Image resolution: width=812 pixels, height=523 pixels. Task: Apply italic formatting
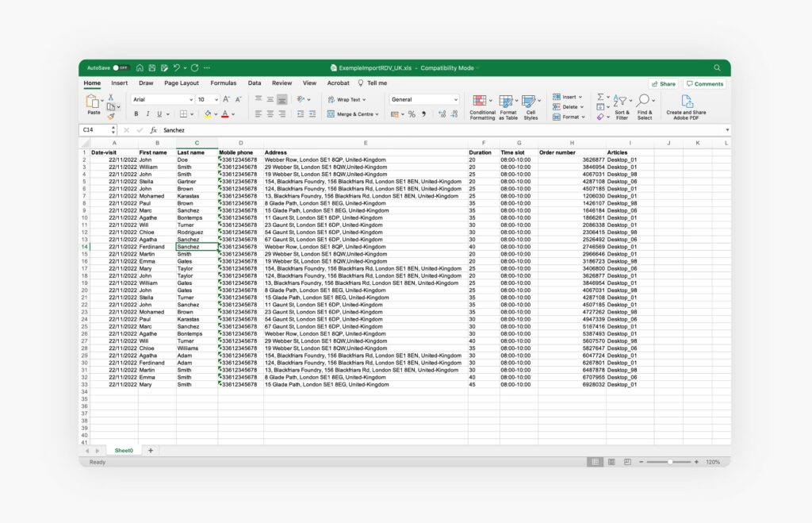[x=148, y=113]
